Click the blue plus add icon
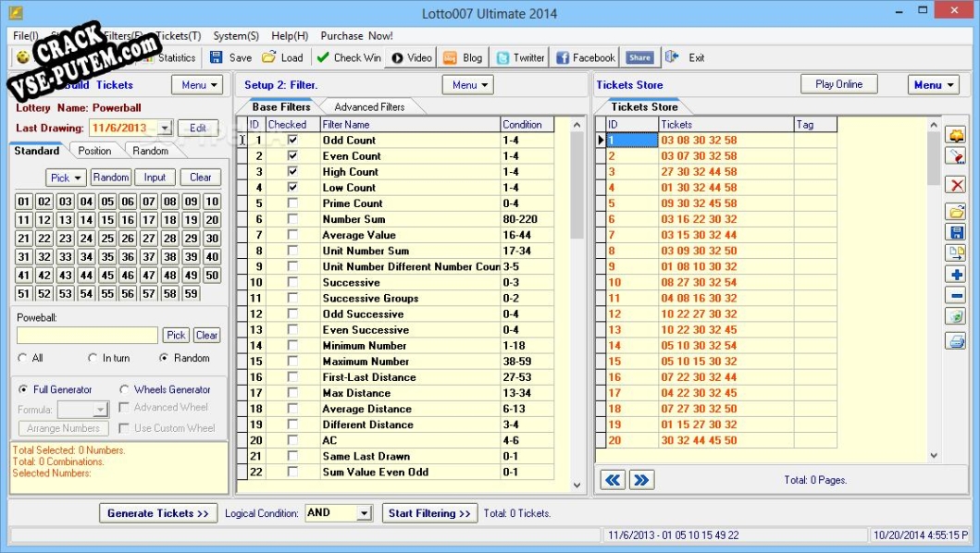 point(956,275)
